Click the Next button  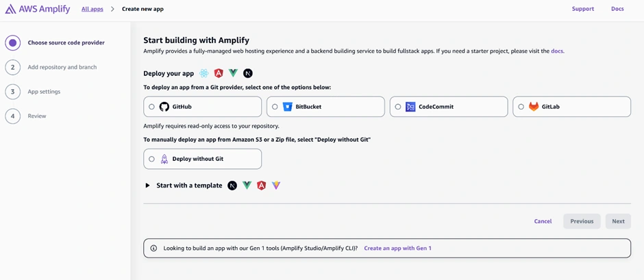tap(618, 221)
